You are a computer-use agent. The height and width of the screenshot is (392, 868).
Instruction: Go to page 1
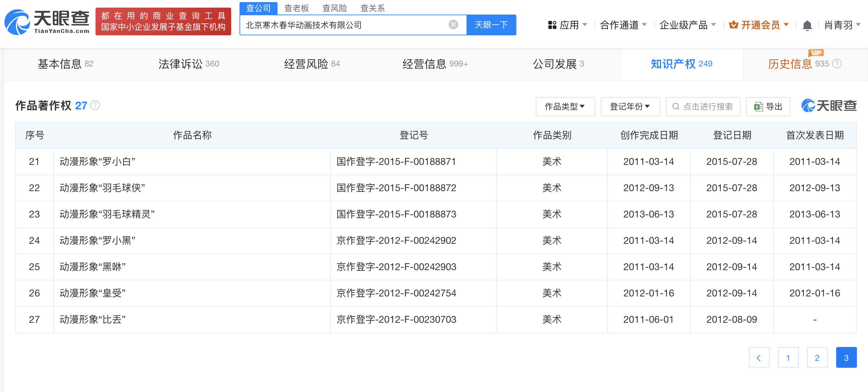tap(788, 357)
